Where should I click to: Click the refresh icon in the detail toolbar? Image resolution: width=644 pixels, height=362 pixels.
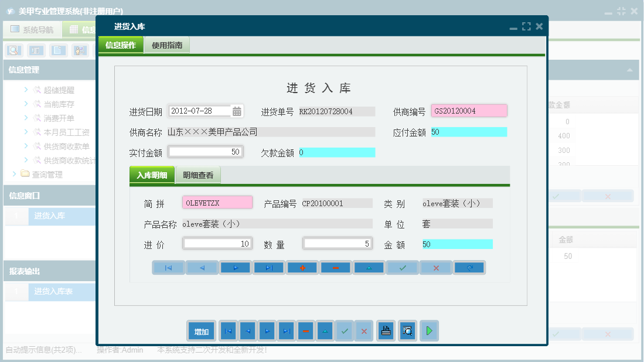[x=469, y=268]
